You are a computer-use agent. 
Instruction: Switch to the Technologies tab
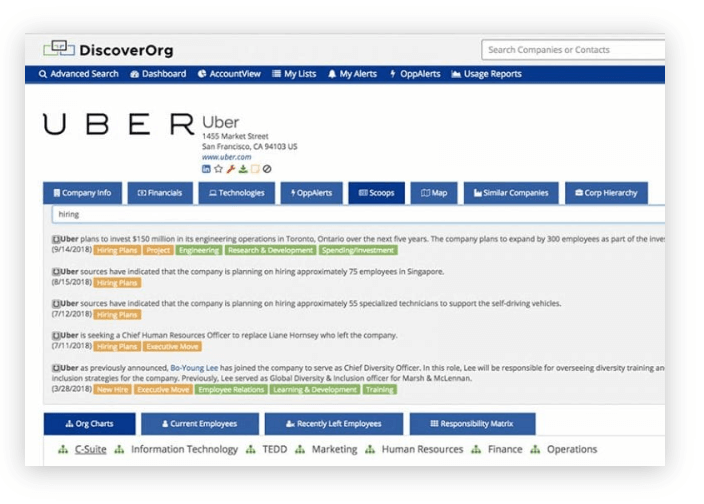pos(237,193)
